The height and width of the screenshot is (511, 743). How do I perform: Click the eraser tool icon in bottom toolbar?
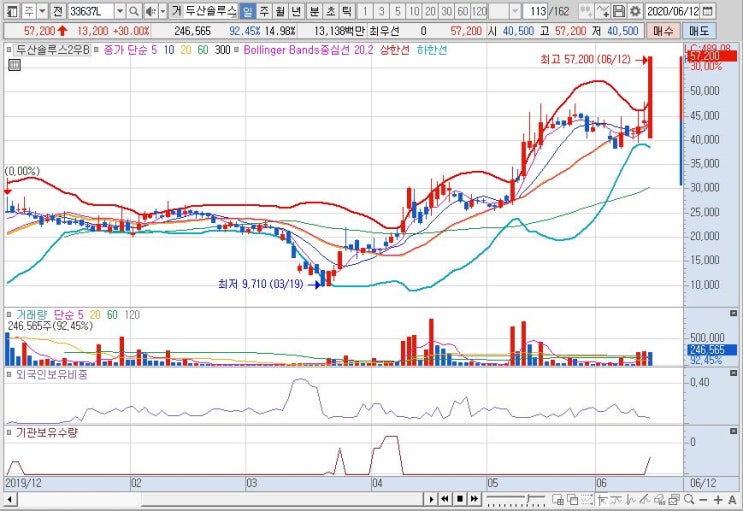click(x=660, y=500)
